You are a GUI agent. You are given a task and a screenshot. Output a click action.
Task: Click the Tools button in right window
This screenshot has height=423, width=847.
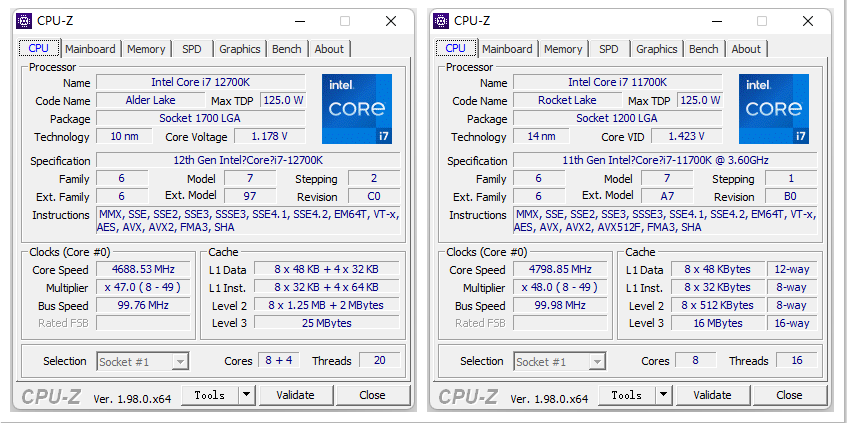click(627, 395)
